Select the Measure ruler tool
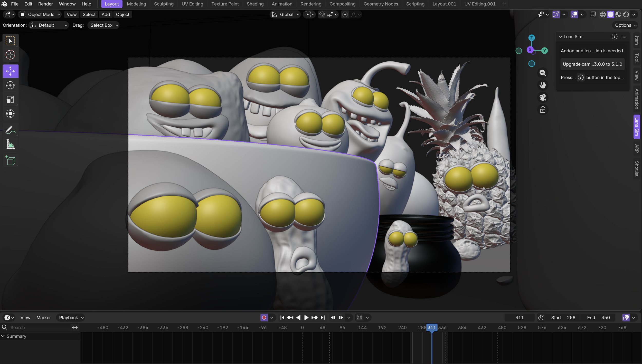Image resolution: width=642 pixels, height=364 pixels. [x=10, y=145]
